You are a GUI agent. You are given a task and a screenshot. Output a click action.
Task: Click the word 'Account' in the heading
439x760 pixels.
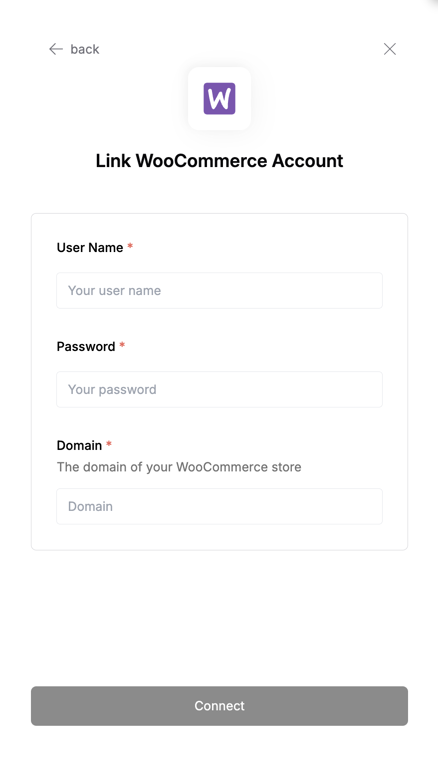[308, 161]
